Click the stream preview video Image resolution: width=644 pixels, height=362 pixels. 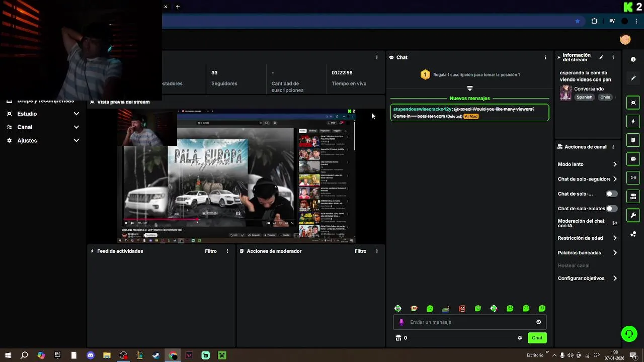click(236, 175)
